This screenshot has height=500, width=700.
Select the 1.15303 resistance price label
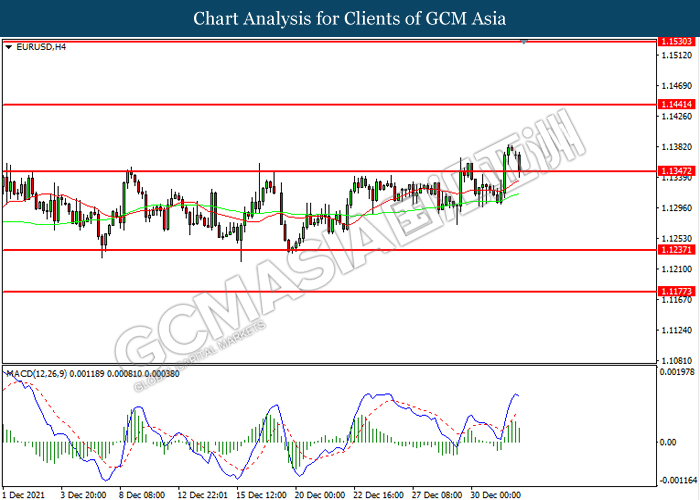pos(676,42)
